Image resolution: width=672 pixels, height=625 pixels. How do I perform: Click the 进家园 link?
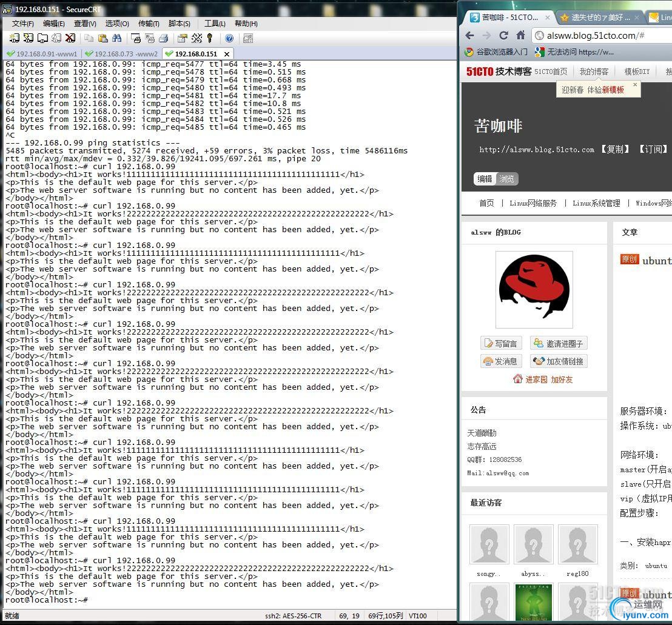click(x=536, y=379)
